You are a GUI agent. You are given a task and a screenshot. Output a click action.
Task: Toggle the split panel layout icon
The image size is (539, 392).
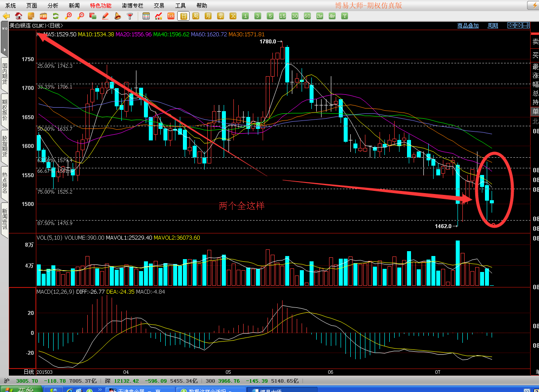(x=526, y=25)
